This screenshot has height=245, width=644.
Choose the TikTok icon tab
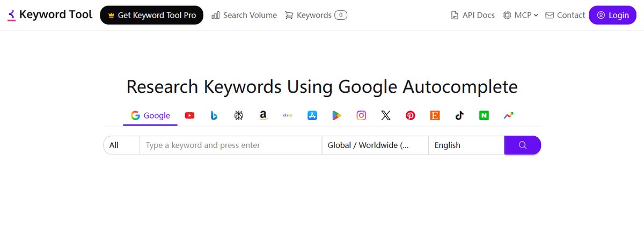459,115
